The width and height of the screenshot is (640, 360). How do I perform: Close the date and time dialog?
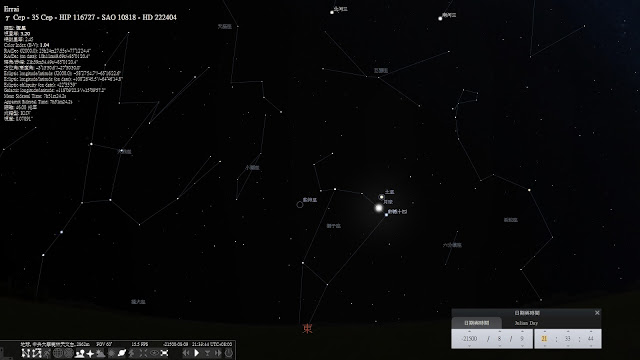tap(597, 313)
